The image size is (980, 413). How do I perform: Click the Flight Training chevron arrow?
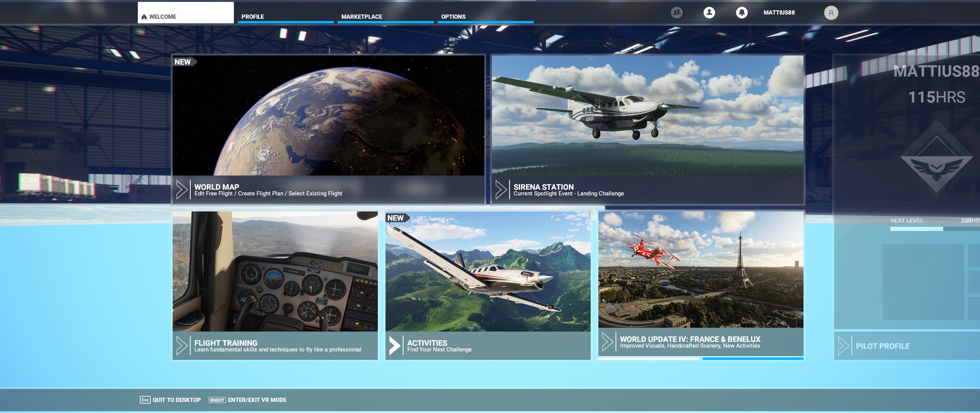[x=181, y=346]
